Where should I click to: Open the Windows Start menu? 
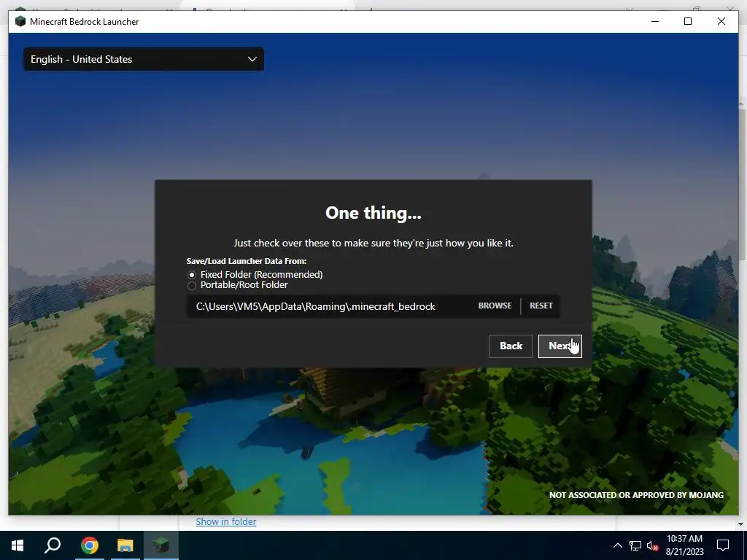point(18,545)
